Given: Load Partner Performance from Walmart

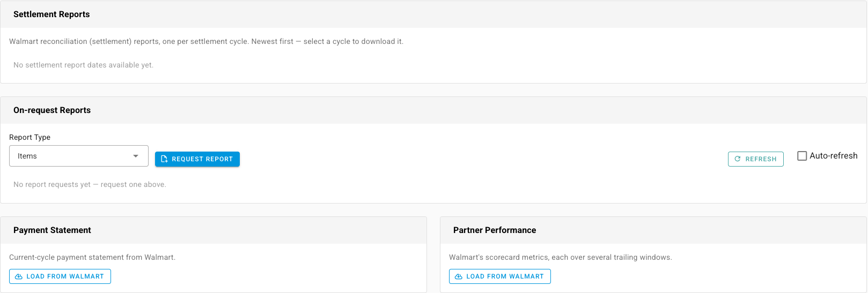Looking at the screenshot, I should click(500, 276).
